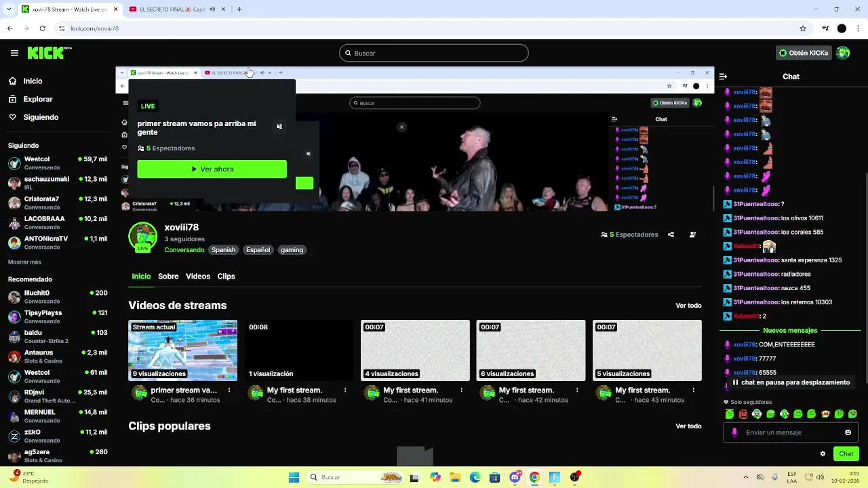Switch to the Clips tab
Screen dimensions: 868x488
pyautogui.click(x=226, y=277)
